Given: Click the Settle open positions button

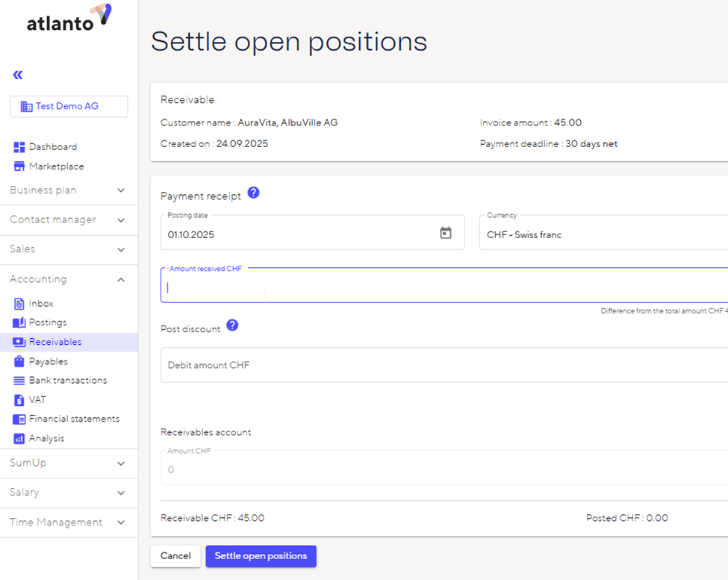Looking at the screenshot, I should [261, 556].
